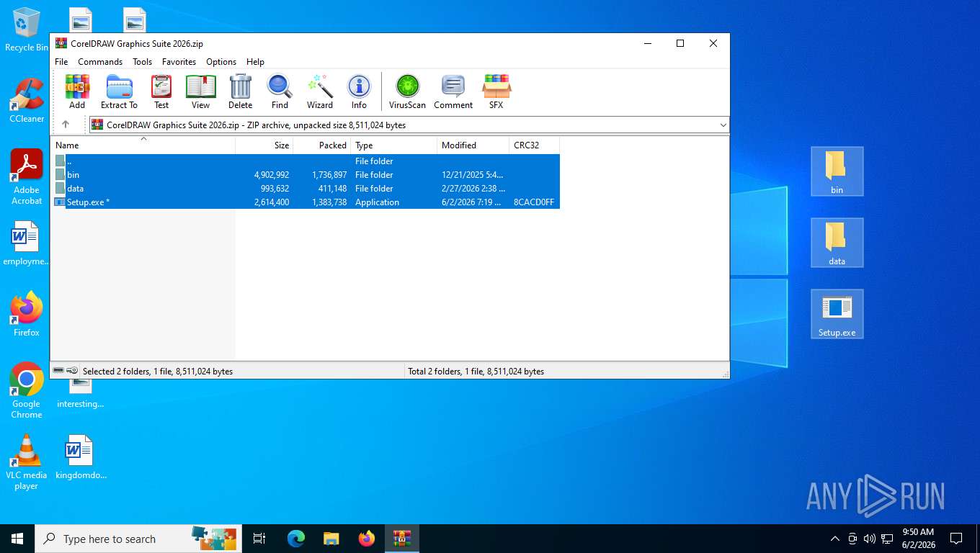Open the volume control in tray
This screenshot has height=553, width=980.
click(869, 539)
